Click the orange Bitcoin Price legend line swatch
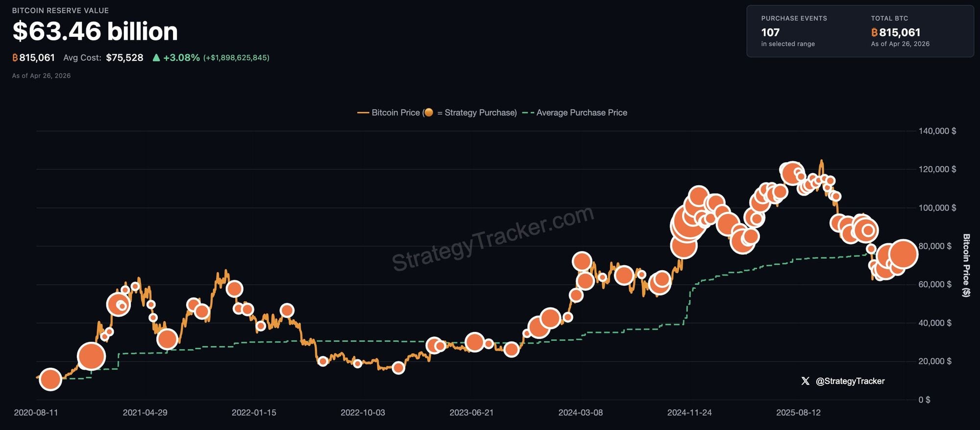This screenshot has width=980, height=430. click(363, 113)
